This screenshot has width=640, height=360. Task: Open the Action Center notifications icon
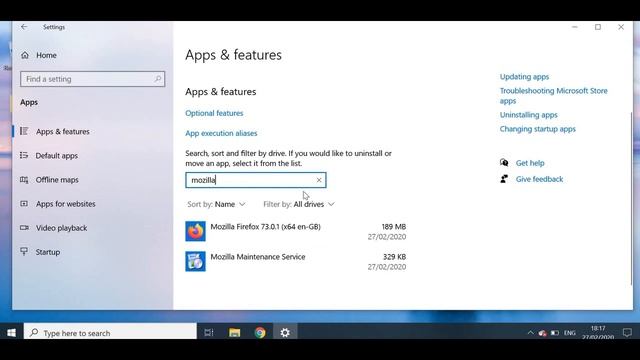627,333
